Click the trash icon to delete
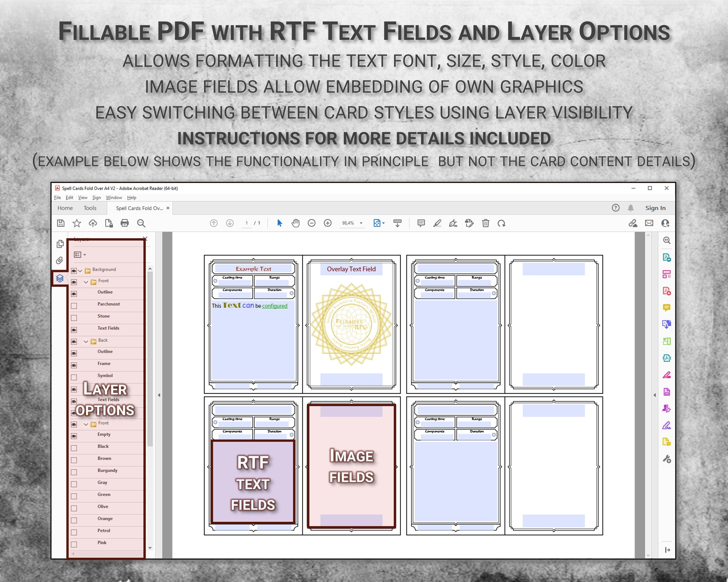728x582 pixels. point(486,223)
